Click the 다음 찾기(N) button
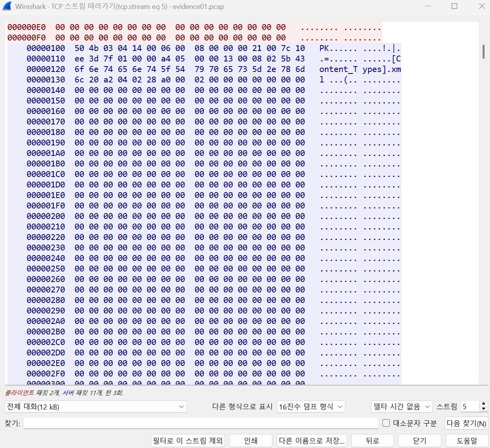This screenshot has height=448, width=490. [x=466, y=423]
